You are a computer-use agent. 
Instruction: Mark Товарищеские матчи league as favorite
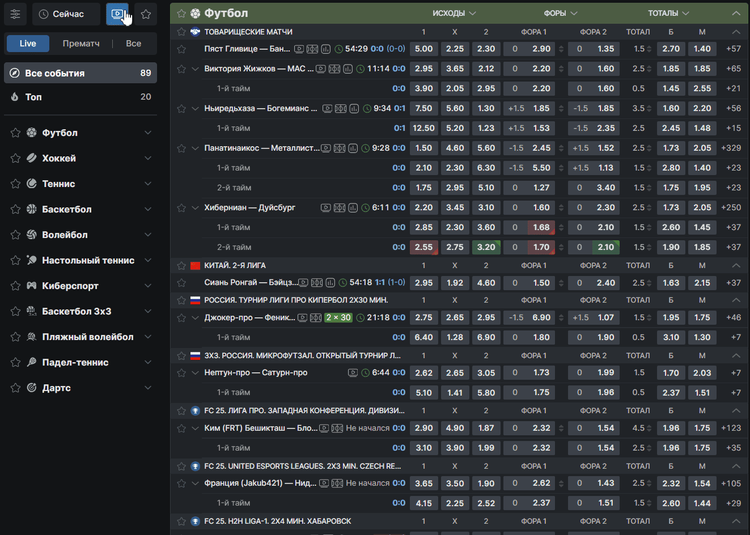(181, 32)
